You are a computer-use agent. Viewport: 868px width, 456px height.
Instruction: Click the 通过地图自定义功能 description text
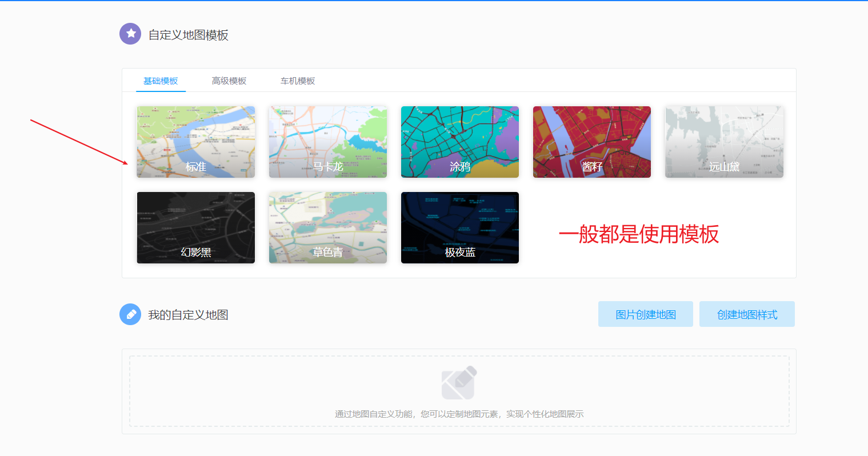coord(459,414)
